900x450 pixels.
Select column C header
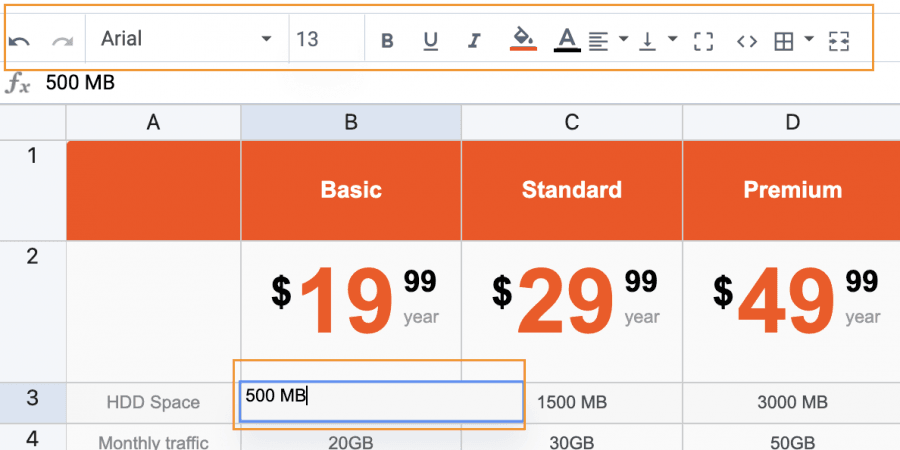click(x=571, y=122)
